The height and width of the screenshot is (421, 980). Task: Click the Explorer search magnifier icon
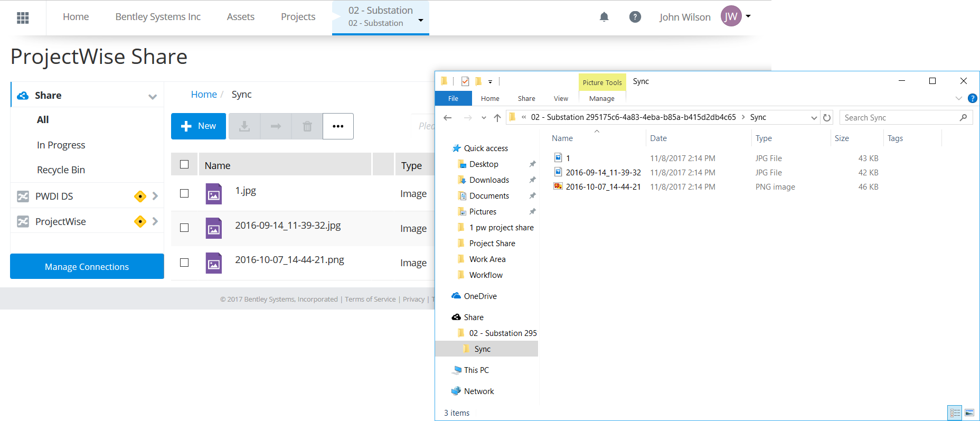click(963, 117)
